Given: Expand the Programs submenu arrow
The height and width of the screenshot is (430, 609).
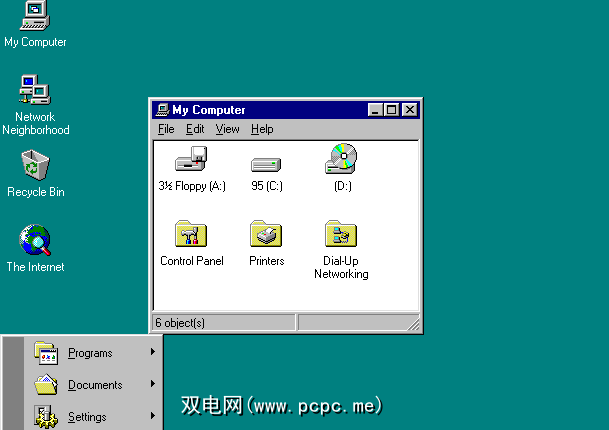Looking at the screenshot, I should click(x=153, y=352).
